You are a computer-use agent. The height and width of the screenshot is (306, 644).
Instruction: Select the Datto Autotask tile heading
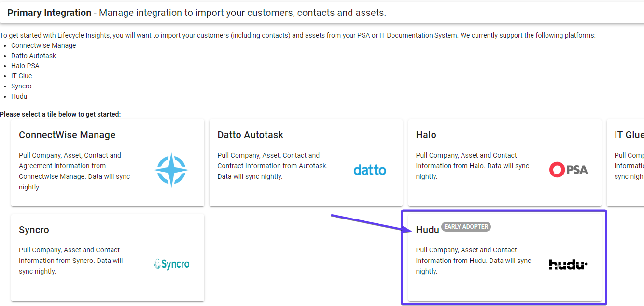tap(250, 135)
